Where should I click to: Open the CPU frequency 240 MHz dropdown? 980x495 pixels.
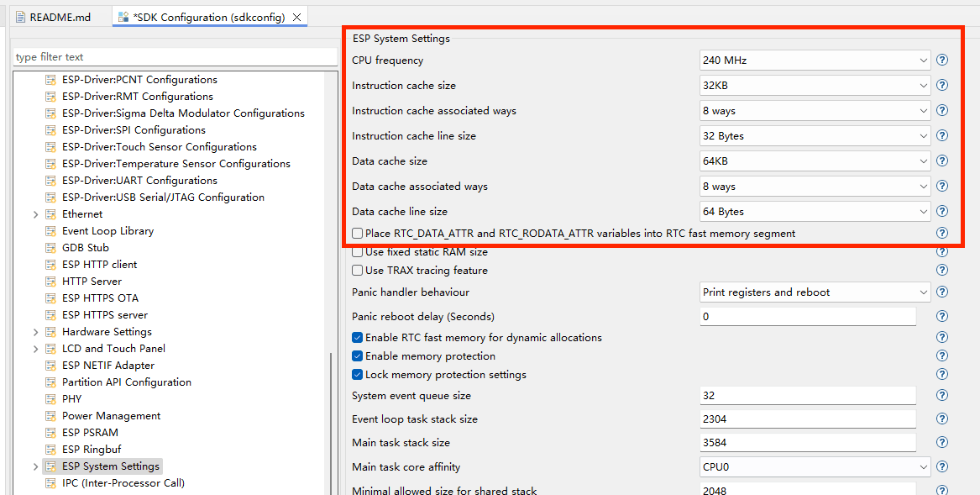[815, 61]
